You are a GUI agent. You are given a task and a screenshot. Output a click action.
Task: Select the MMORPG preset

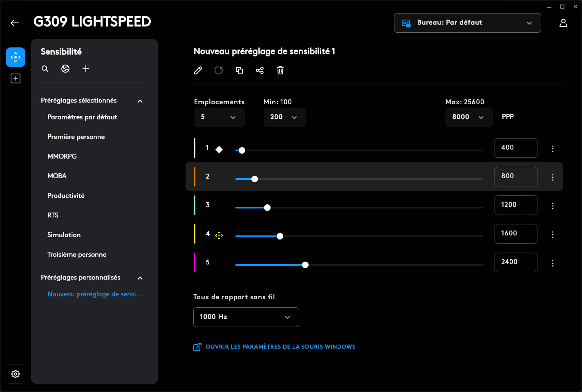point(62,157)
